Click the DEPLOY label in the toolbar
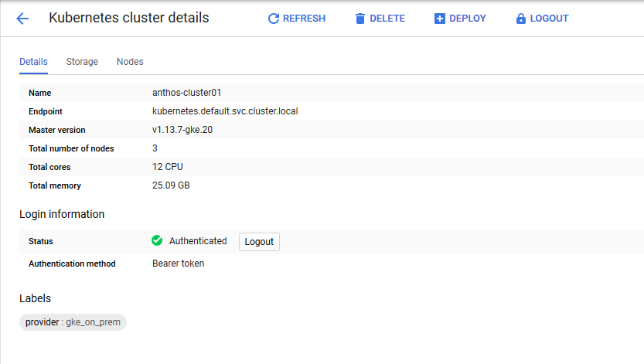 (467, 19)
